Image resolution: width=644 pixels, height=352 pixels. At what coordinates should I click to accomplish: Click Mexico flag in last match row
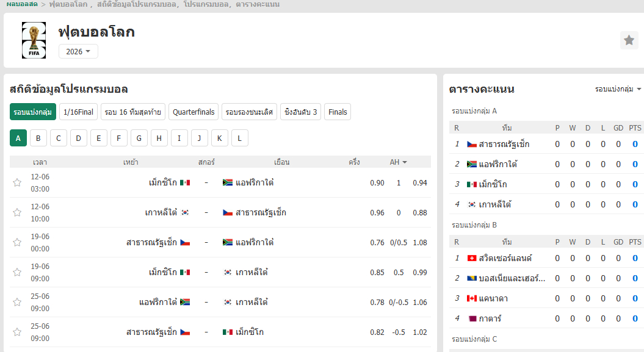[228, 332]
